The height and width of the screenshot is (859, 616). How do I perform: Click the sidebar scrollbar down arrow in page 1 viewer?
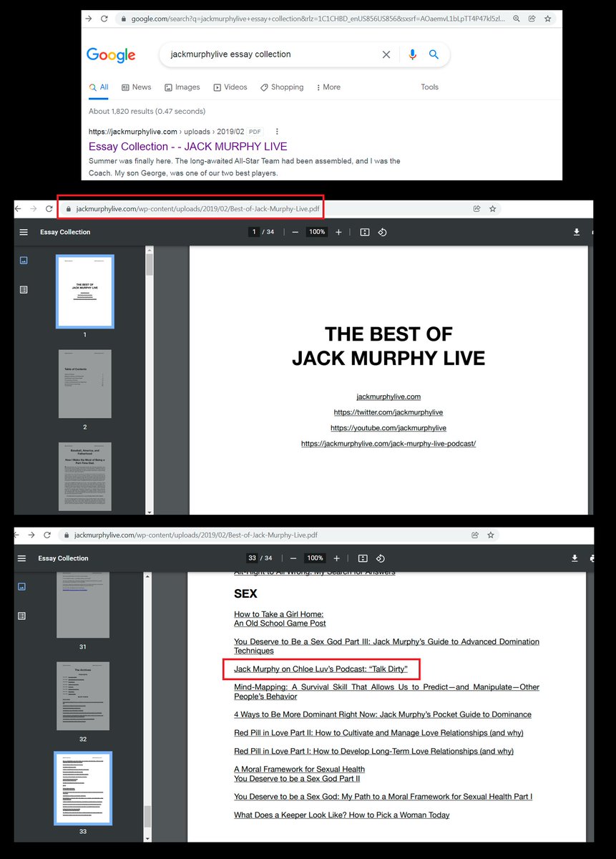(149, 511)
